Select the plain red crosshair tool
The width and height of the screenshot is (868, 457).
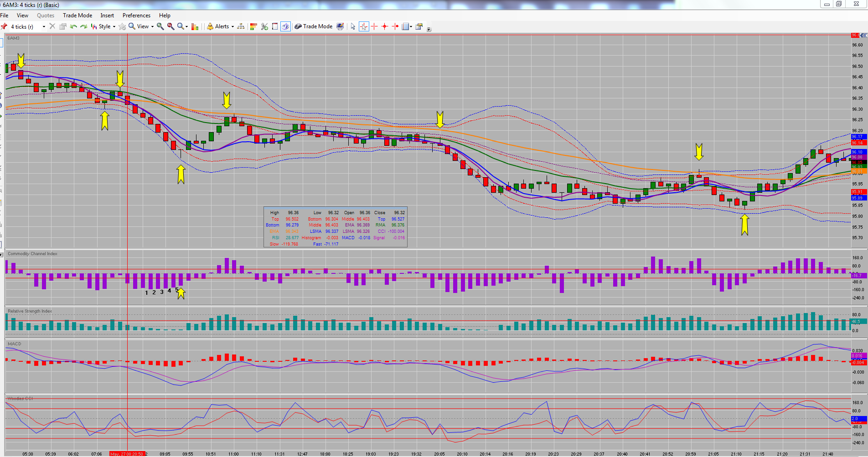click(374, 26)
